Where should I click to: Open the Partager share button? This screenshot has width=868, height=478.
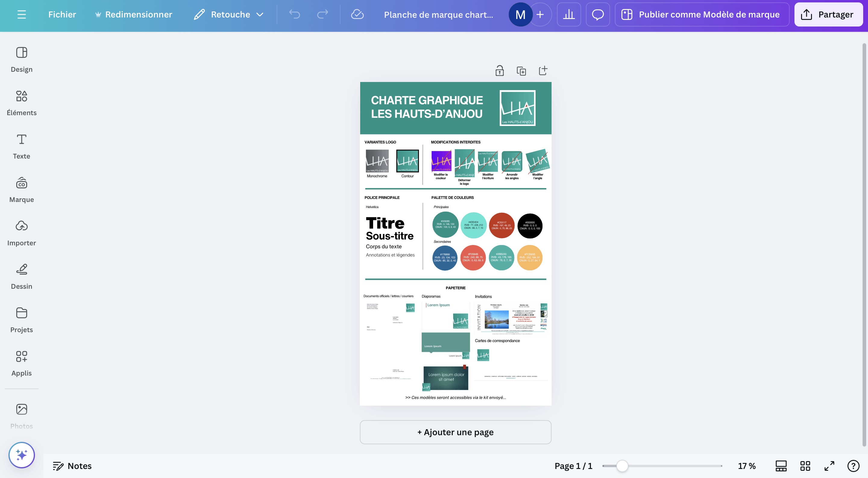828,14
